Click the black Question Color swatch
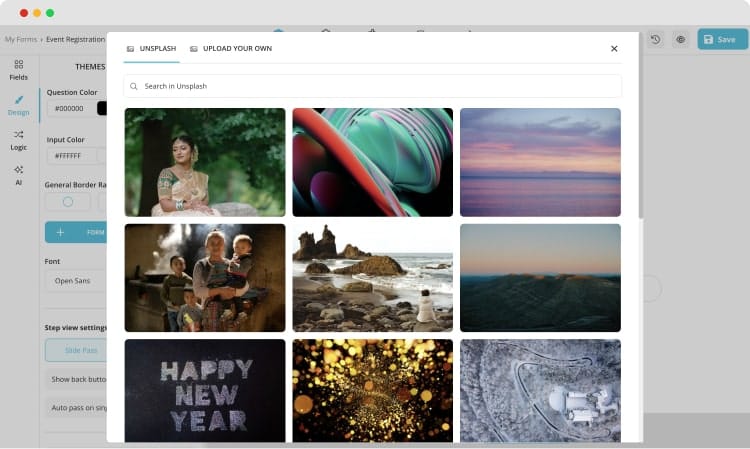 tap(102, 108)
